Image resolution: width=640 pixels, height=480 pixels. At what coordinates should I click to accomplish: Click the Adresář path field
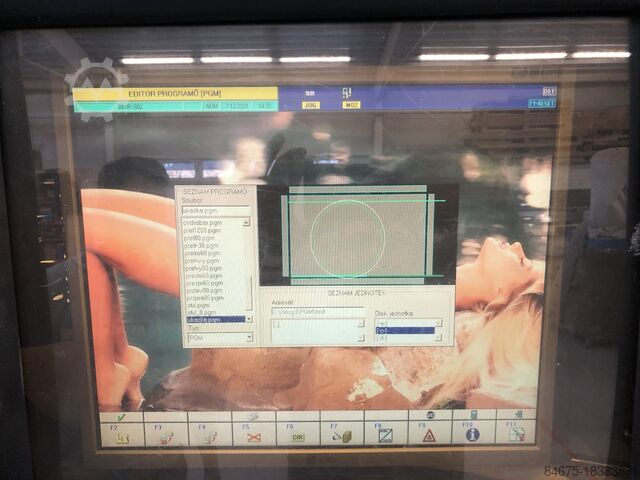point(316,312)
